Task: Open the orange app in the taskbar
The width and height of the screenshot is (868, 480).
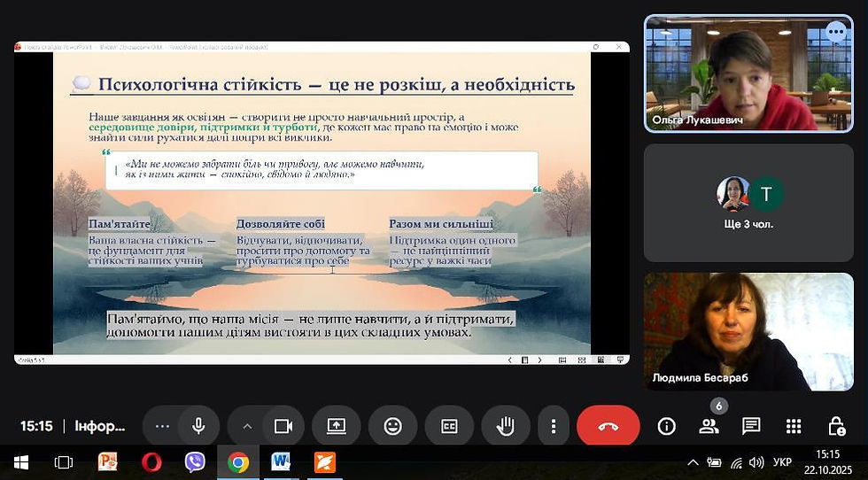Action: pos(325,461)
